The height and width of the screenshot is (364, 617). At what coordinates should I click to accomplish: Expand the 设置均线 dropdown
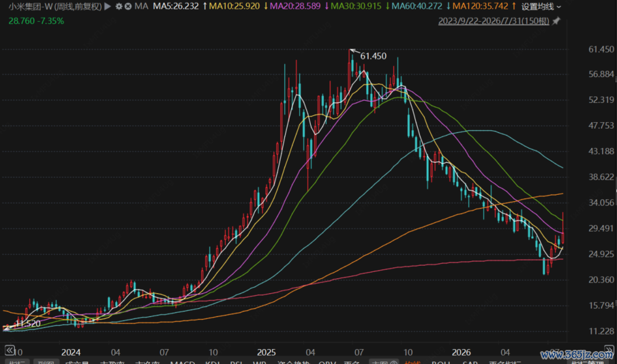[x=541, y=6]
